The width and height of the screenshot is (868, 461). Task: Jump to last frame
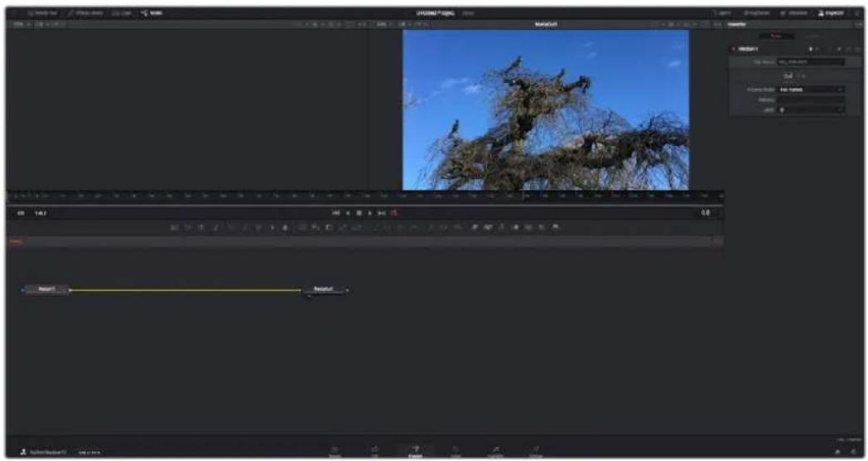pos(382,213)
